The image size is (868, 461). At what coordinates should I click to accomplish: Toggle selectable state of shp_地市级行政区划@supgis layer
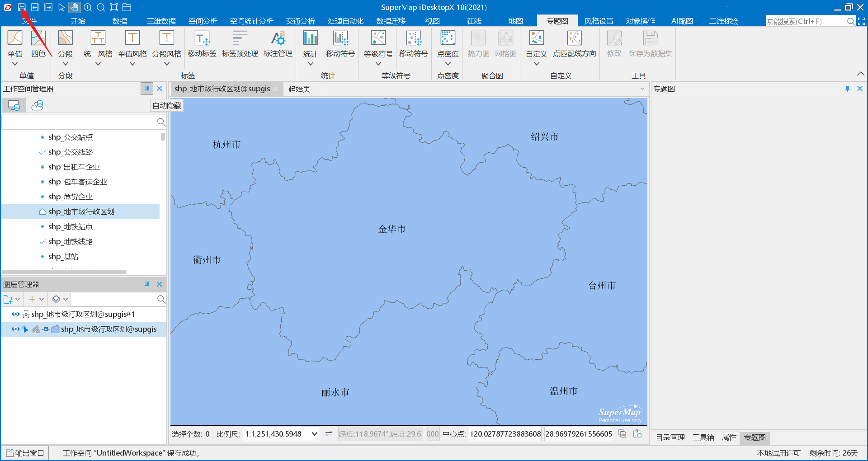click(x=25, y=329)
